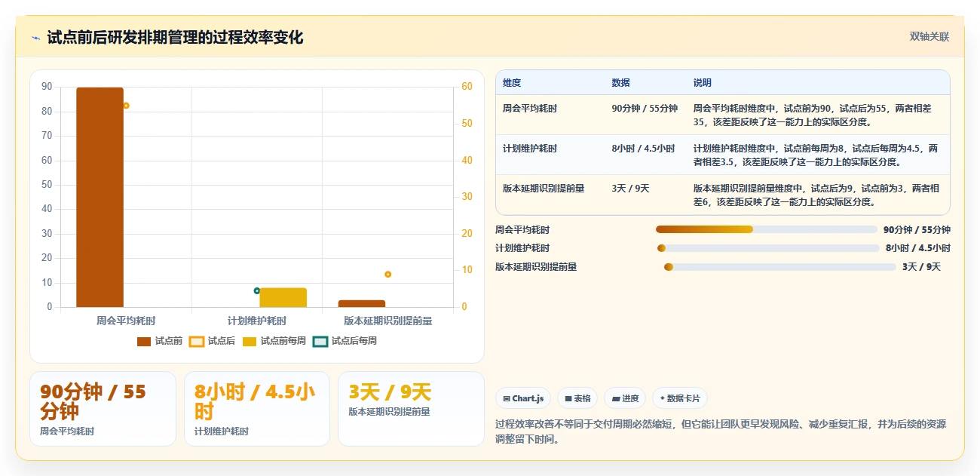Click the 版本延期识别提前量 table row cell
This screenshot has height=476, width=980.
(544, 189)
